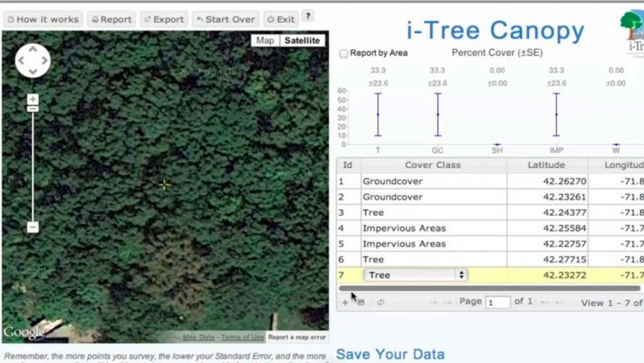Click the GC error bar in the chart

(x=438, y=114)
